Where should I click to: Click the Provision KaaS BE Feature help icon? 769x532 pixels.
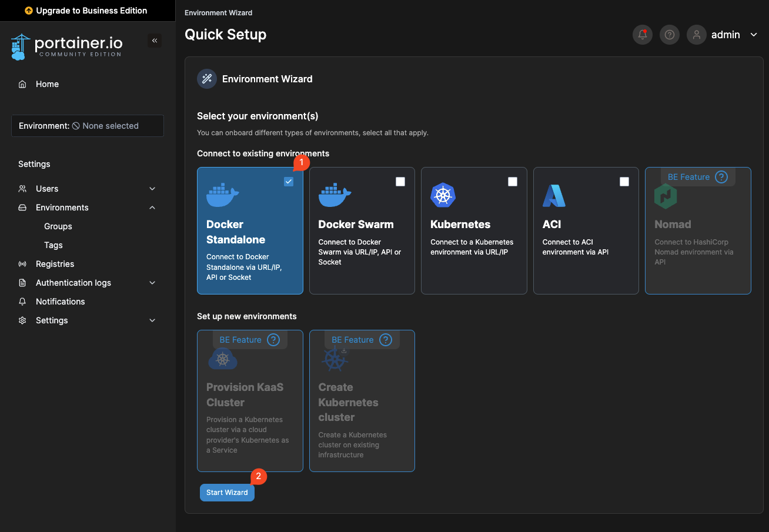tap(273, 340)
